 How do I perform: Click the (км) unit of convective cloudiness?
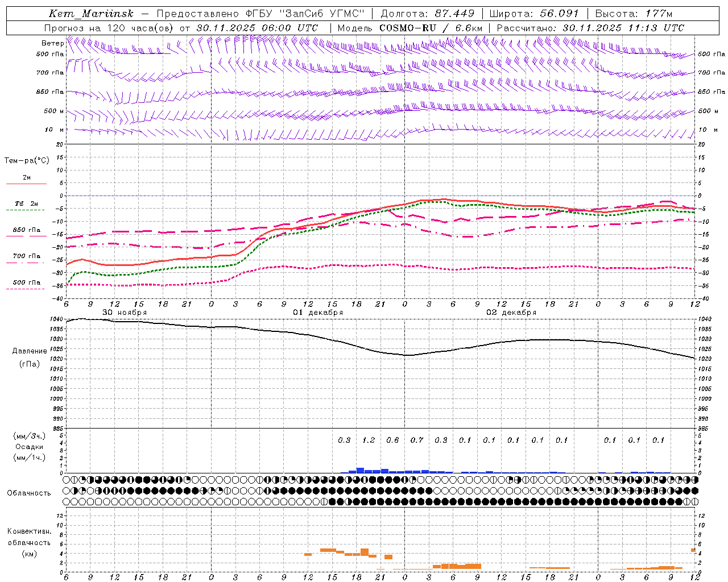pos(29,554)
